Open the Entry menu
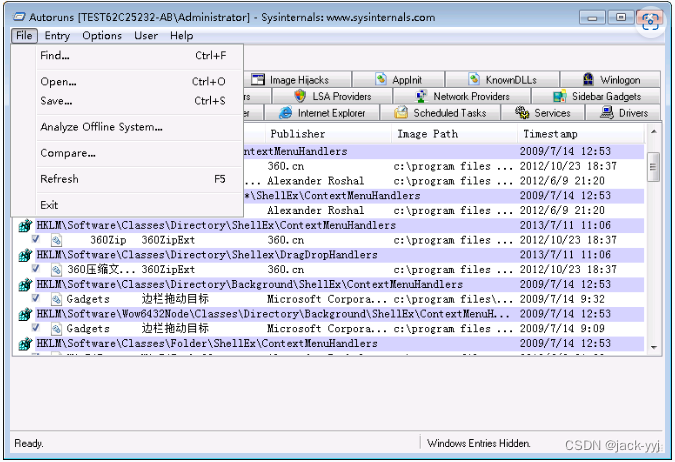The width and height of the screenshot is (675, 462). pyautogui.click(x=57, y=35)
